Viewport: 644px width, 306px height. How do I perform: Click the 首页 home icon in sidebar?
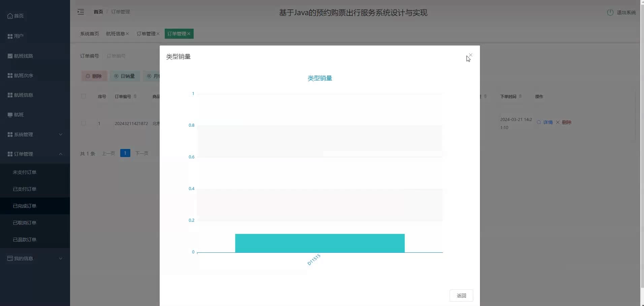[10, 16]
